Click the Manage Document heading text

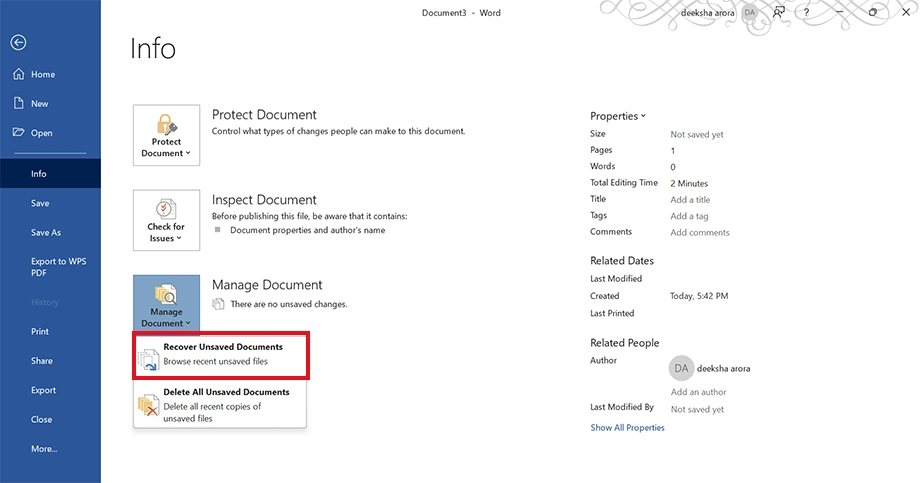[x=267, y=285]
